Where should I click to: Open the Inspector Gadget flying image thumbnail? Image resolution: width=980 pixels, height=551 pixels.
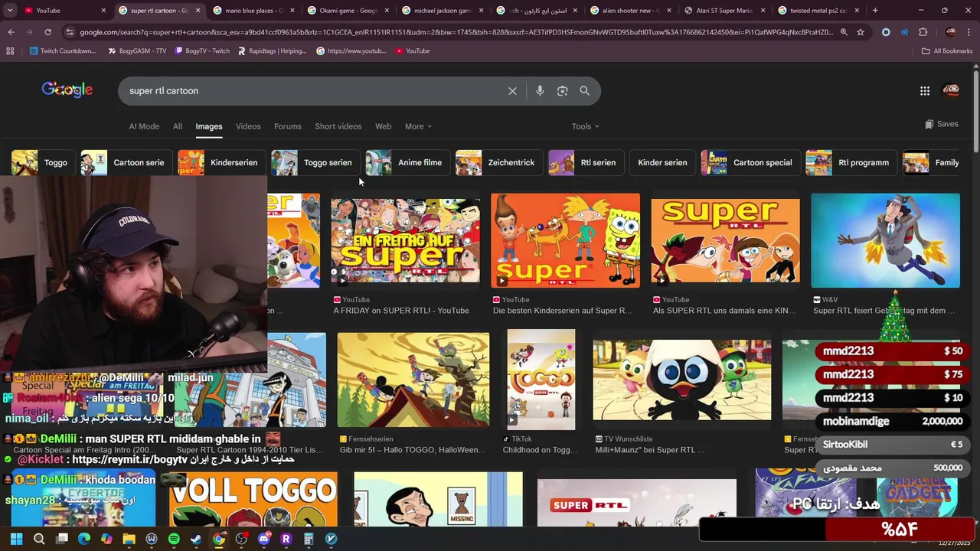coord(885,240)
